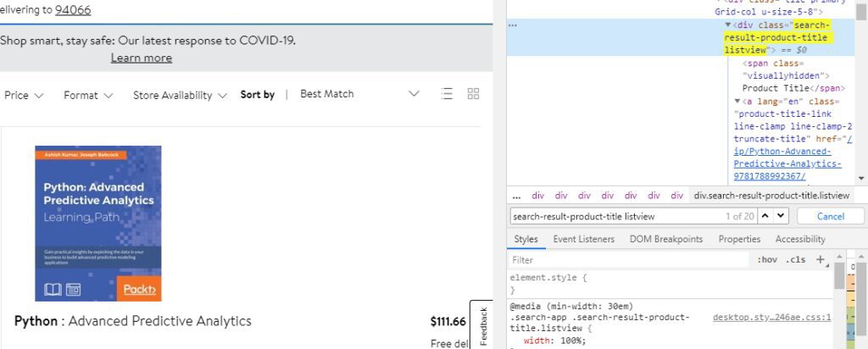Click the three-dots icon beside highlighted div
868x349 pixels.
pyautogui.click(x=512, y=26)
